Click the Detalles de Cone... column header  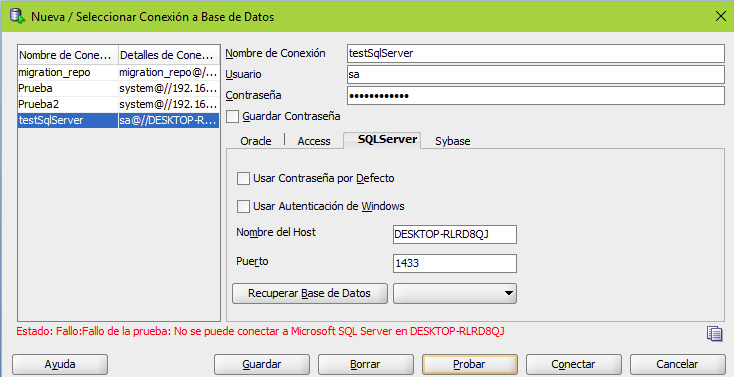click(169, 55)
